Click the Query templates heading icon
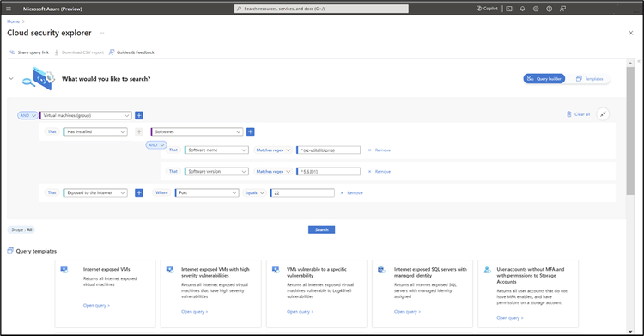 point(10,250)
